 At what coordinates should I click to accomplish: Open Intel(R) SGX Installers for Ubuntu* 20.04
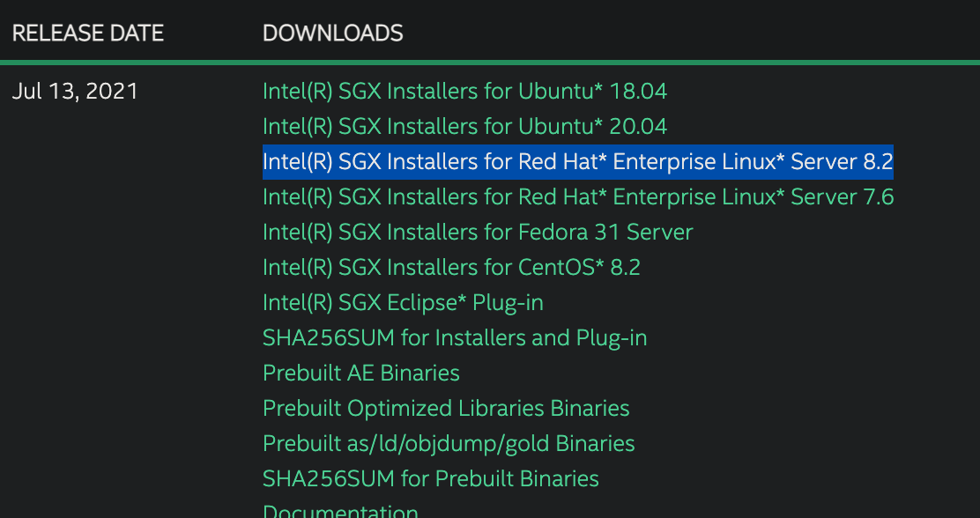pos(464,126)
